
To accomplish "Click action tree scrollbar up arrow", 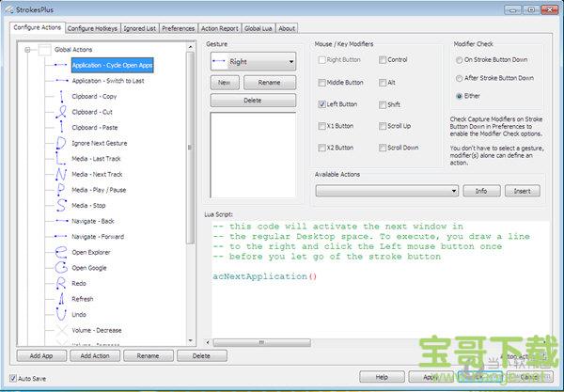I will pos(190,47).
